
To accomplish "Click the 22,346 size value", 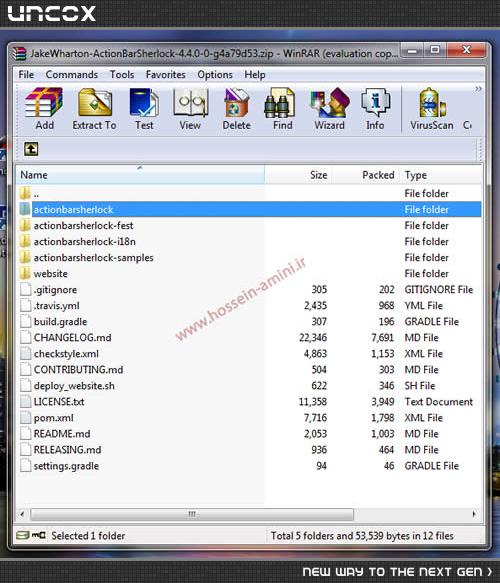I will [313, 338].
